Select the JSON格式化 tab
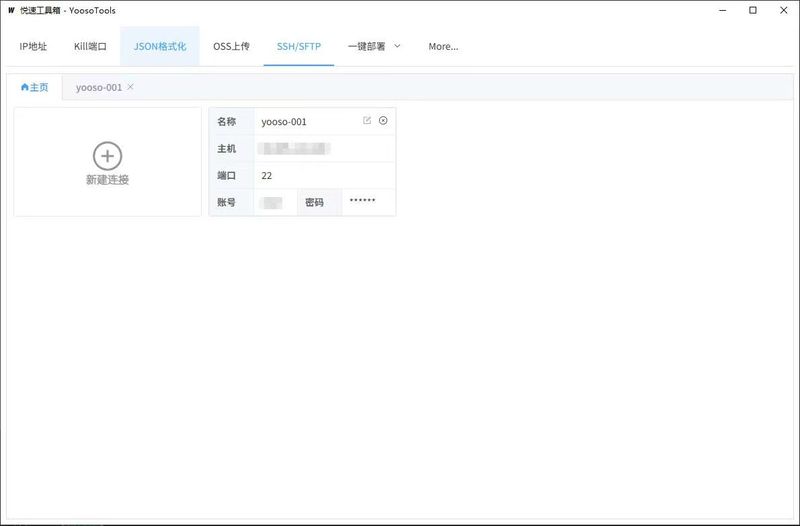 (160, 46)
